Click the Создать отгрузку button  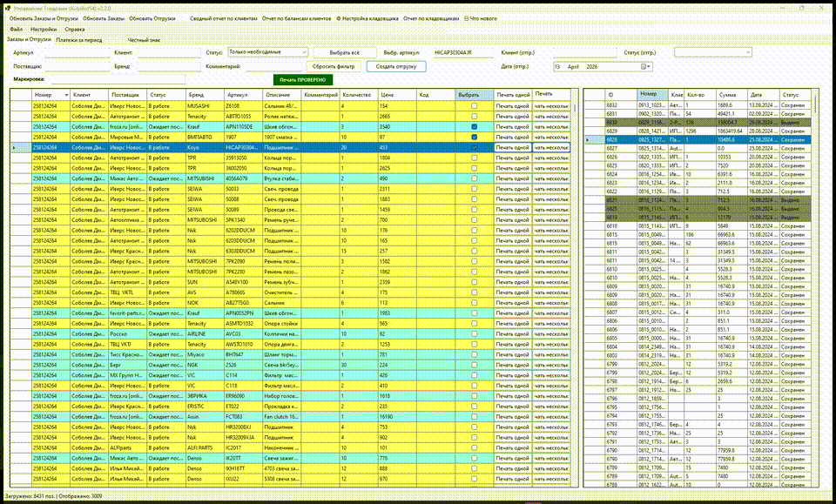tap(396, 67)
